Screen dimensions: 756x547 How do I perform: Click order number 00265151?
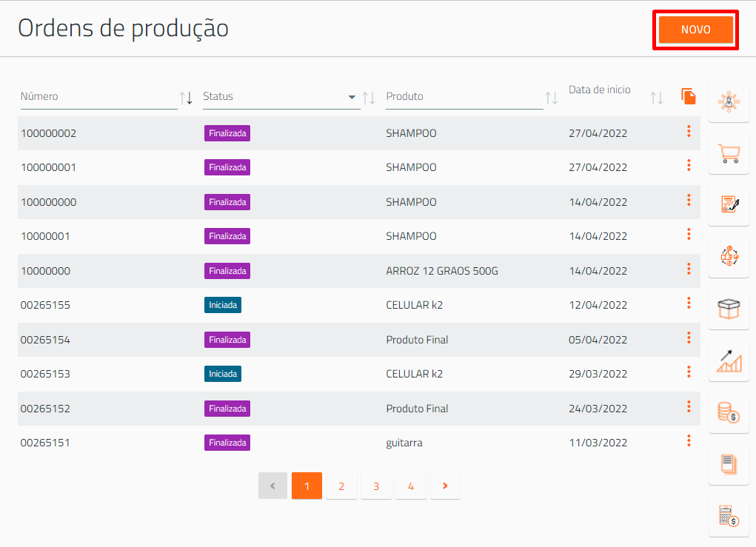click(x=45, y=443)
